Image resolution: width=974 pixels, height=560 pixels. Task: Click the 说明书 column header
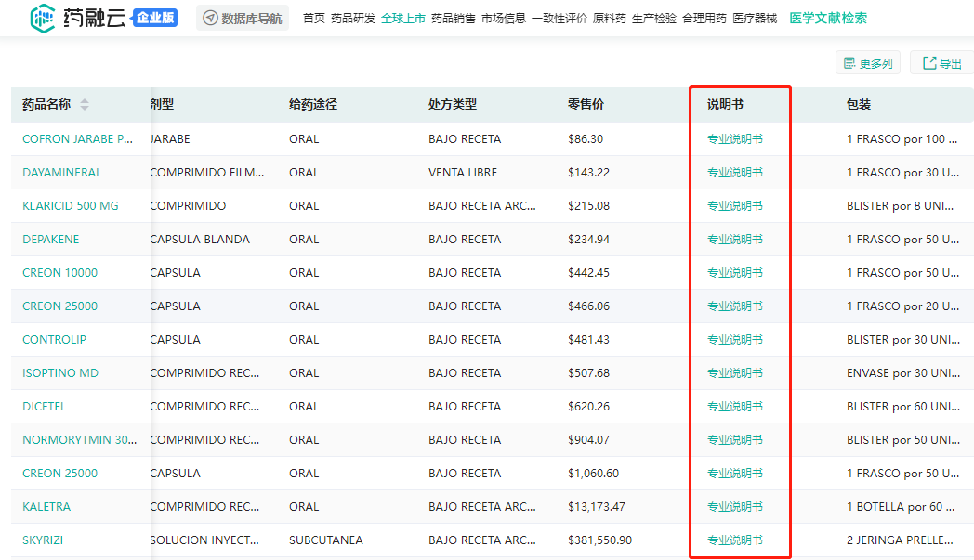tap(725, 104)
